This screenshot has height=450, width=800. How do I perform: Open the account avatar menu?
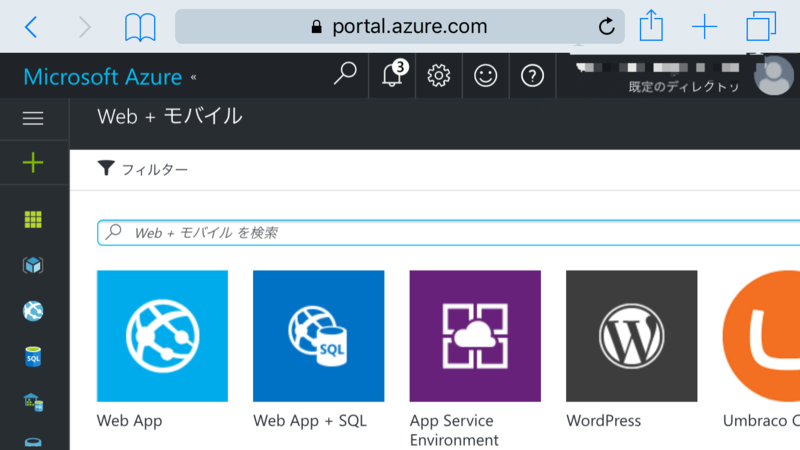click(x=774, y=76)
